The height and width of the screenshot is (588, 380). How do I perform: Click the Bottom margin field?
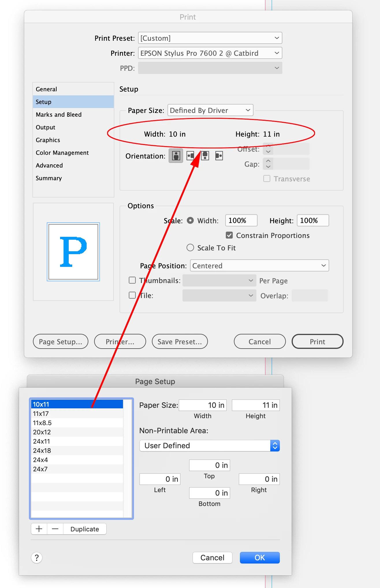(210, 493)
